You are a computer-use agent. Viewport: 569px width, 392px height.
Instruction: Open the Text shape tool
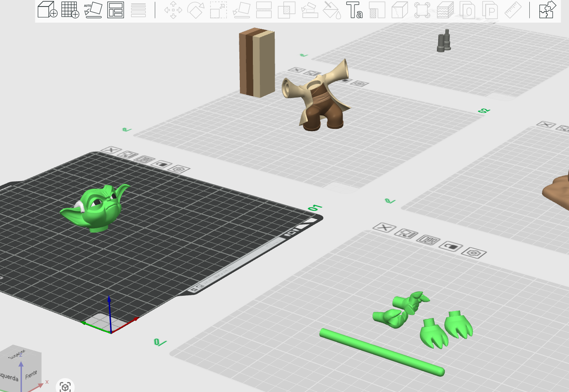[x=354, y=10]
